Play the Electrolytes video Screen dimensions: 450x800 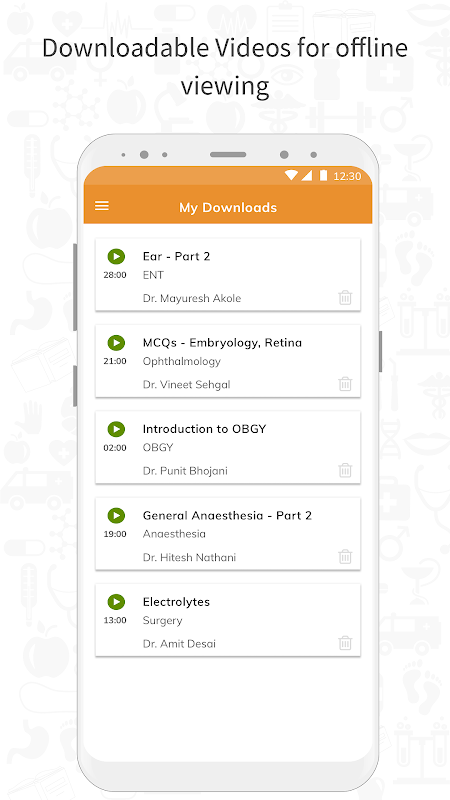[116, 602]
